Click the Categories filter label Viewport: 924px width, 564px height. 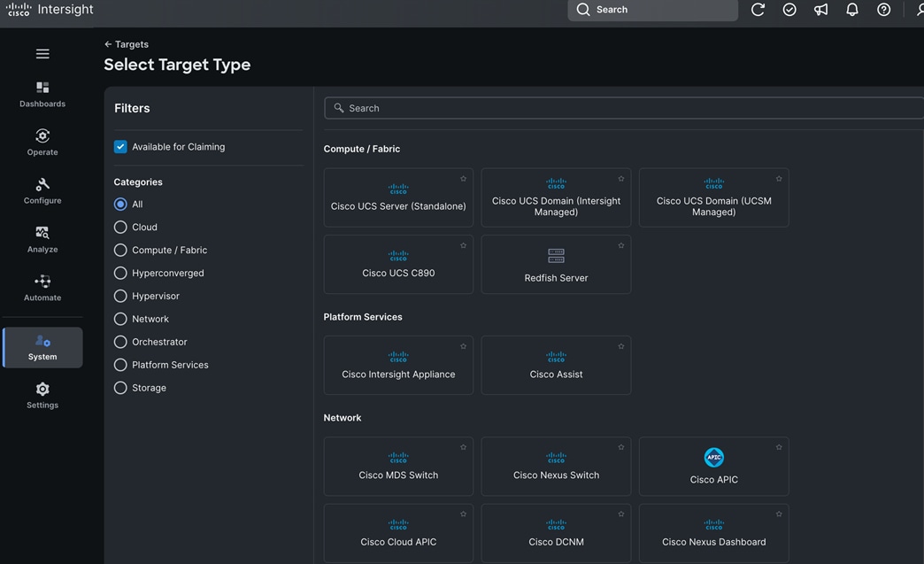(138, 182)
